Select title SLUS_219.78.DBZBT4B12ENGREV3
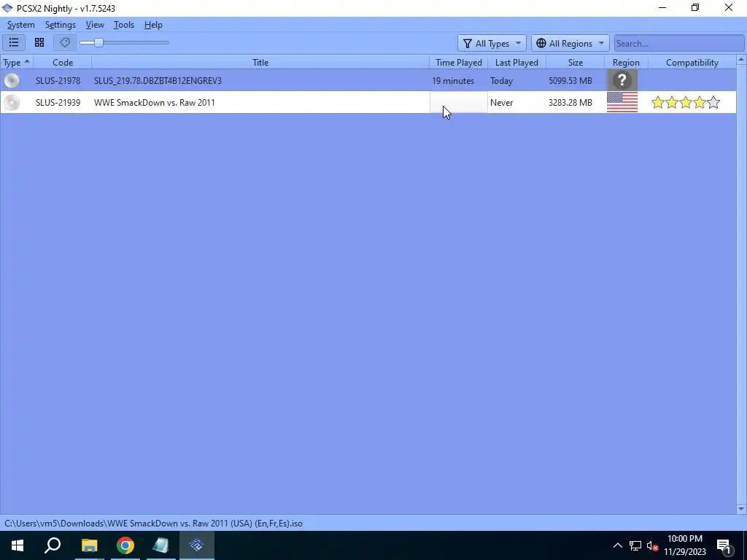Screen dimensions: 747x560 click(158, 80)
